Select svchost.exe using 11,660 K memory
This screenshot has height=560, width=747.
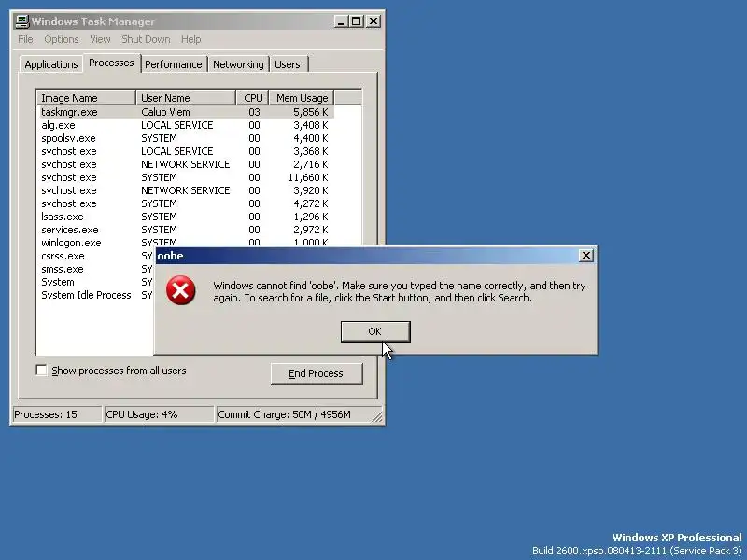point(186,177)
